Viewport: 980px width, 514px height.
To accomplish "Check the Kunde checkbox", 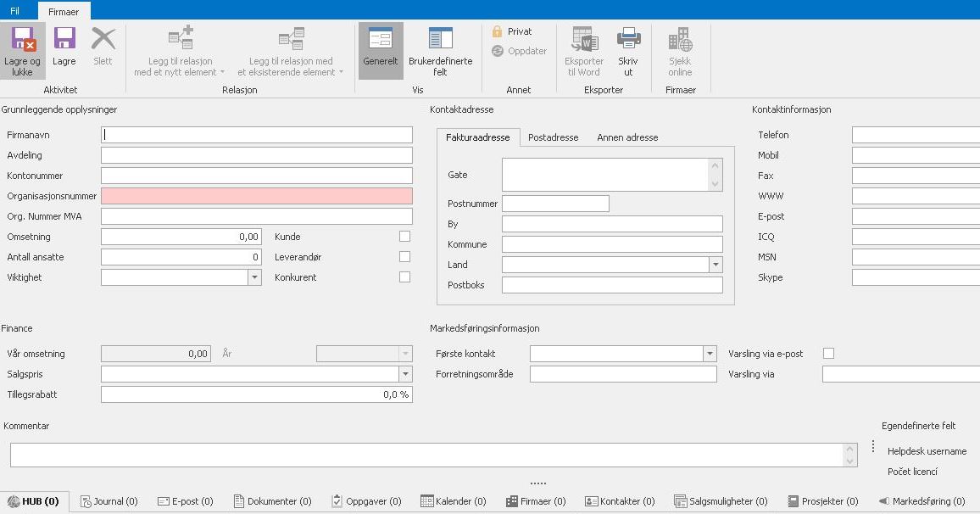I will pyautogui.click(x=405, y=237).
